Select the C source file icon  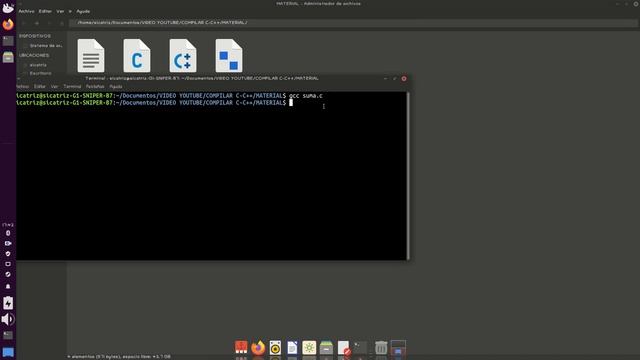pos(137,56)
